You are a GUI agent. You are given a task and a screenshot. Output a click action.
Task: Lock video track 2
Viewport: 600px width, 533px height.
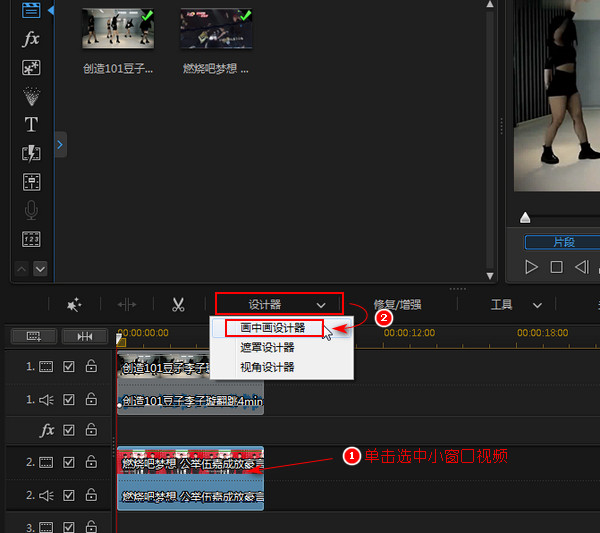click(x=91, y=461)
